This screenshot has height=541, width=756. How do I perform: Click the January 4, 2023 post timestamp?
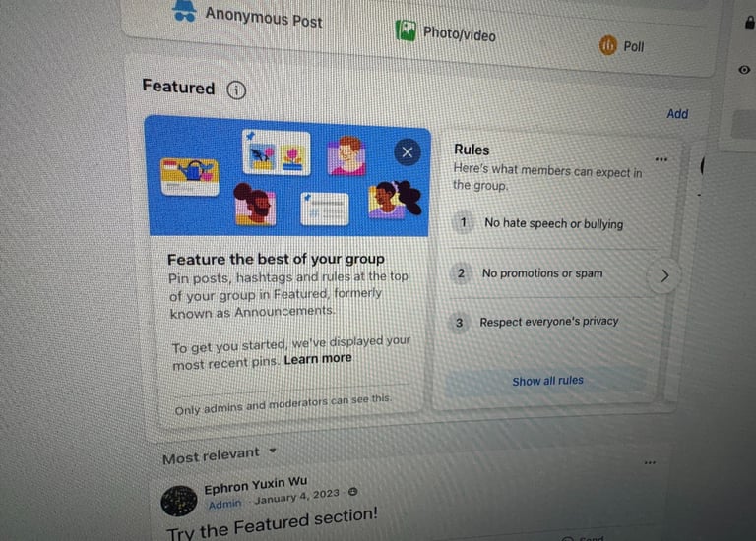(x=297, y=497)
